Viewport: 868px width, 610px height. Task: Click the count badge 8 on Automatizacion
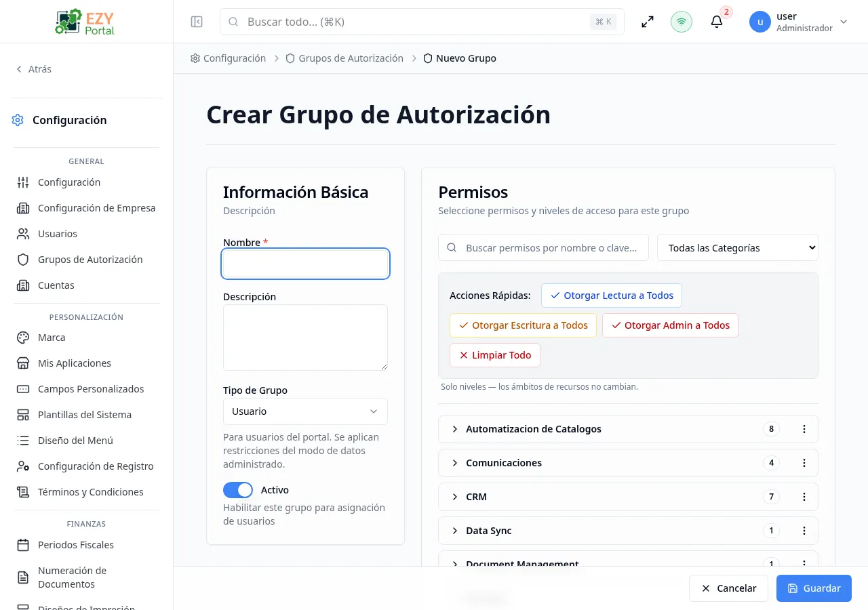click(x=771, y=429)
